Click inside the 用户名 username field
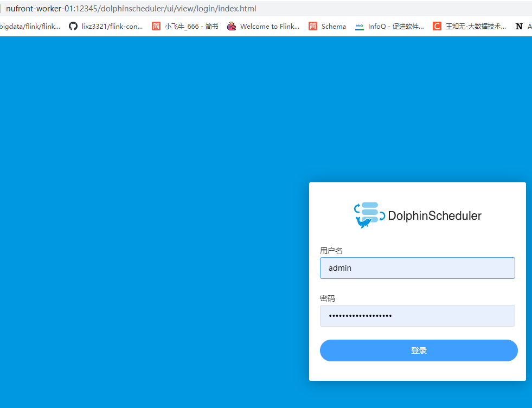This screenshot has width=532, height=408. (417, 267)
